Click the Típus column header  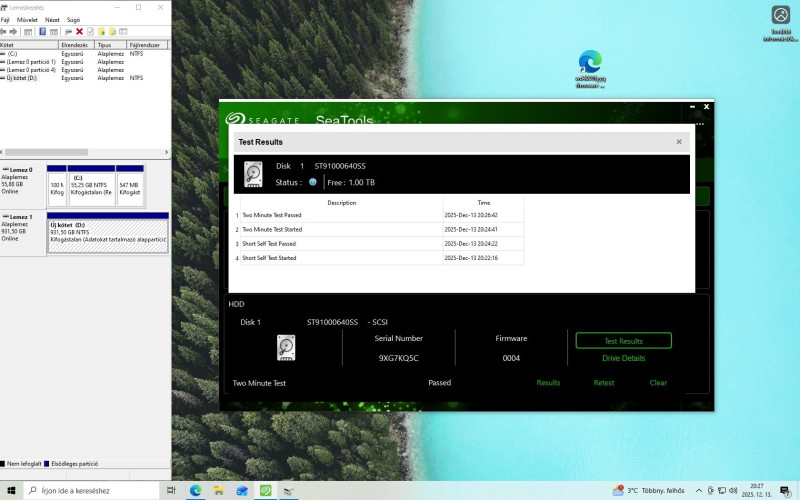111,45
